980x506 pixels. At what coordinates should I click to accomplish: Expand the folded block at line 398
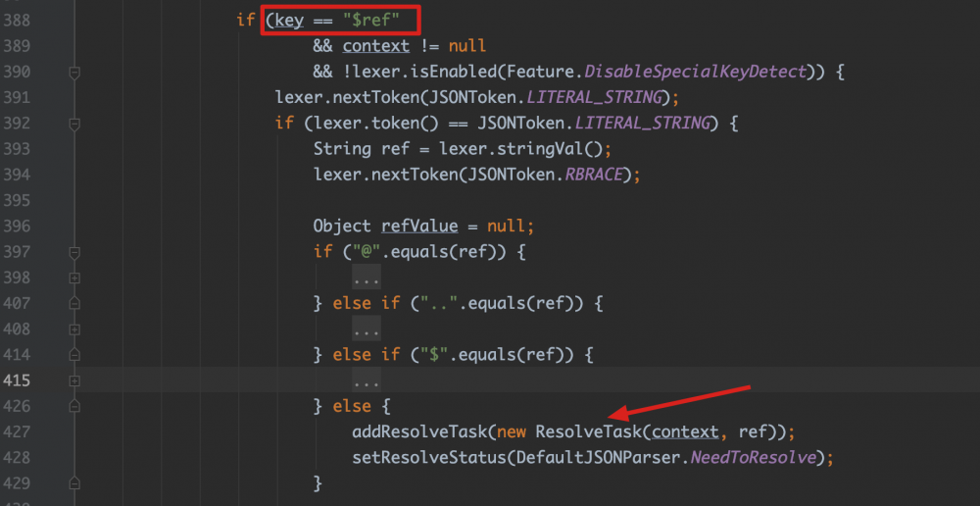[x=74, y=278]
